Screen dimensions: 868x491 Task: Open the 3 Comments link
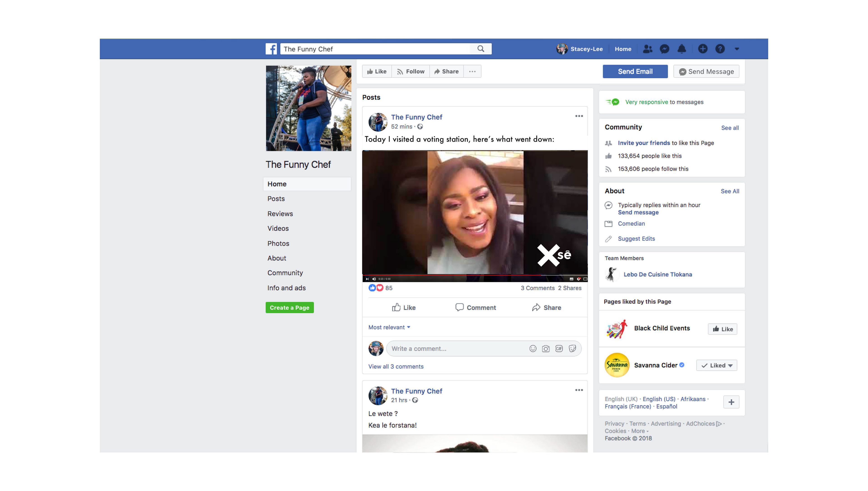538,288
